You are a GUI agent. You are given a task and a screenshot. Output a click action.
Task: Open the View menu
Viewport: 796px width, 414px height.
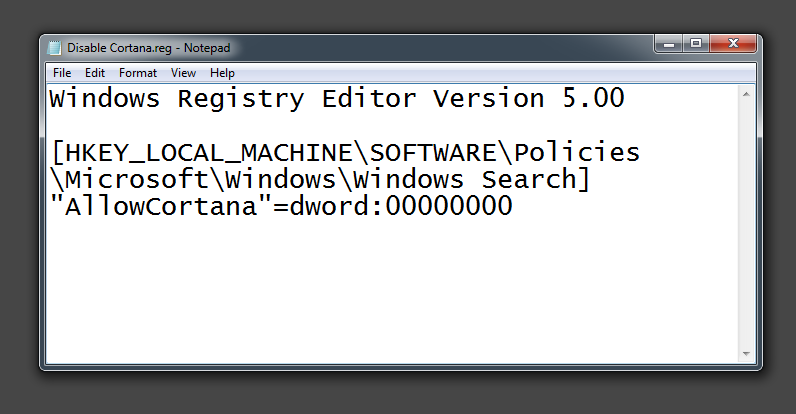183,73
